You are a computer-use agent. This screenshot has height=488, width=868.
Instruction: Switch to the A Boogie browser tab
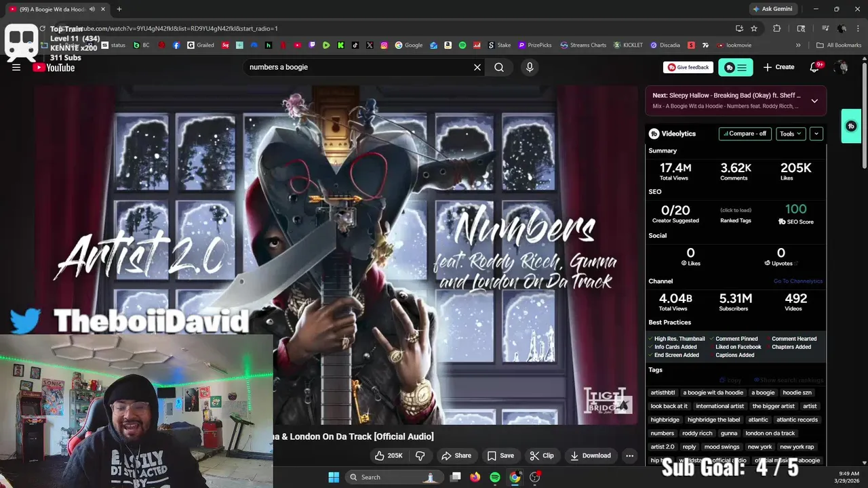tap(54, 9)
